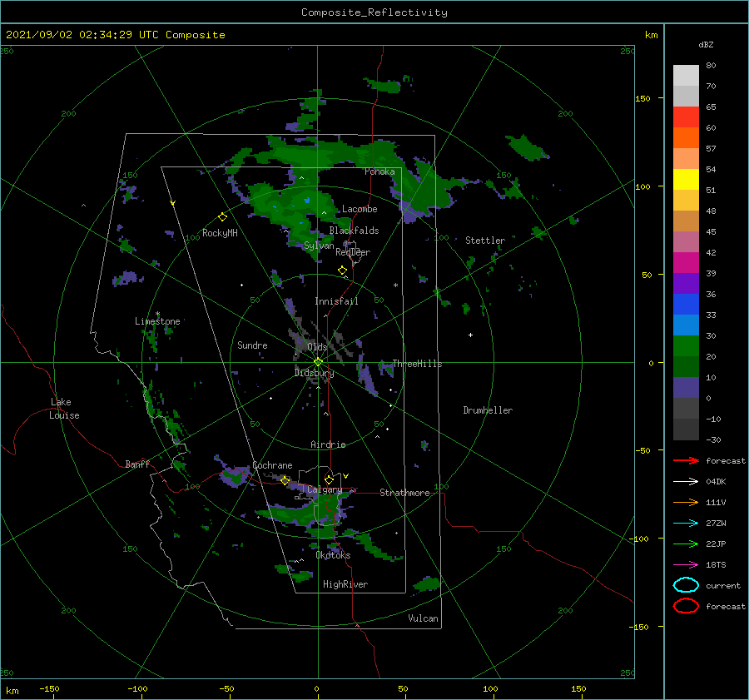Click the Ponoka city label
Screen dimensions: 749x700
tap(379, 171)
